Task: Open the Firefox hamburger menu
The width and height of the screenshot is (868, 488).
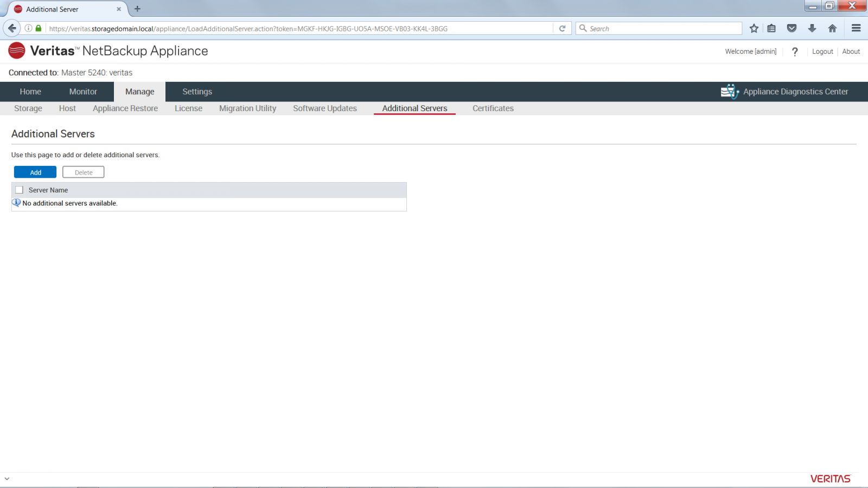Action: [x=856, y=28]
